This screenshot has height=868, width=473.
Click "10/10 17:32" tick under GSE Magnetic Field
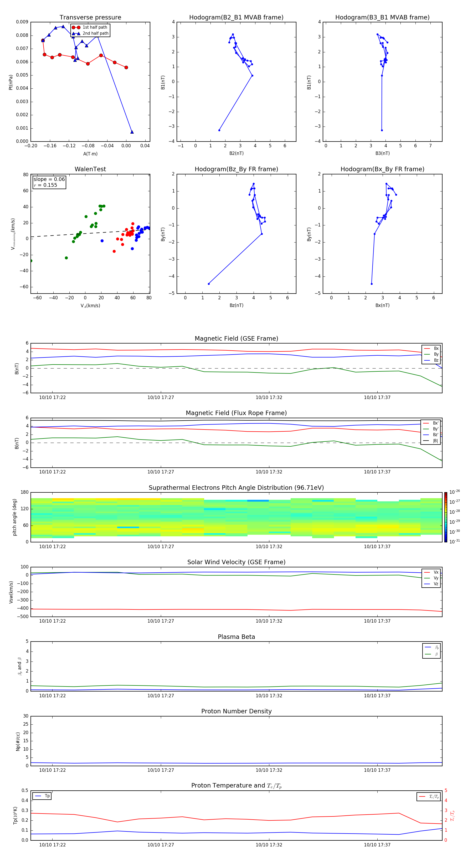pos(269,398)
